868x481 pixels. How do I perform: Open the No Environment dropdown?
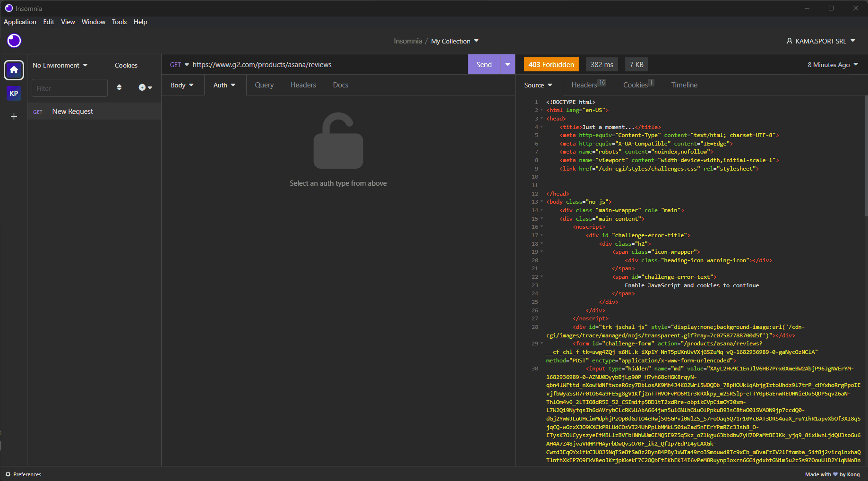point(60,65)
